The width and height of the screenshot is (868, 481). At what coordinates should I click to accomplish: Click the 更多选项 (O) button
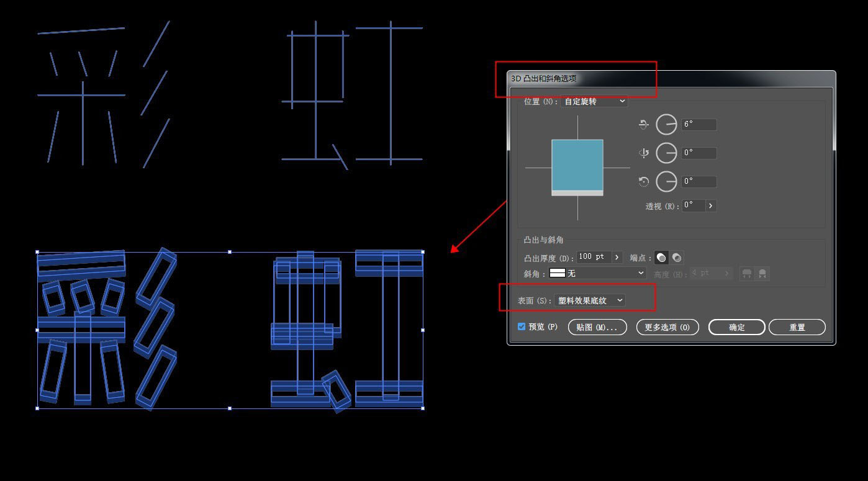point(667,327)
